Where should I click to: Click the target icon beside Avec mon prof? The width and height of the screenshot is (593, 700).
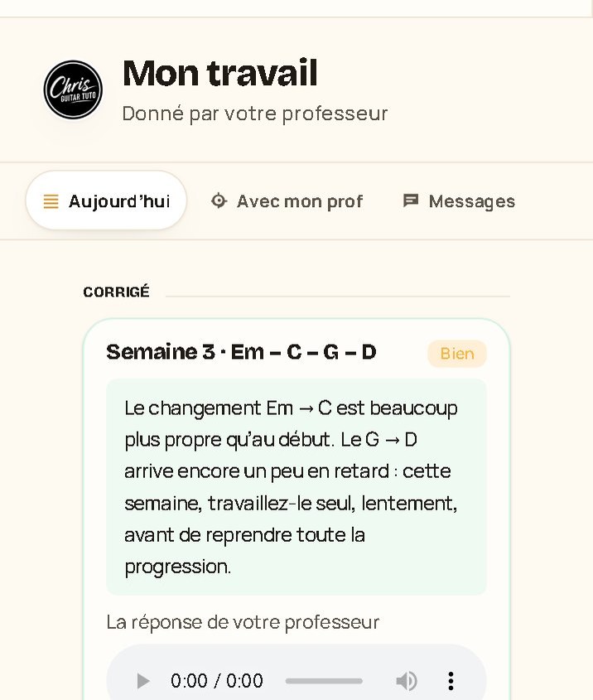click(219, 200)
